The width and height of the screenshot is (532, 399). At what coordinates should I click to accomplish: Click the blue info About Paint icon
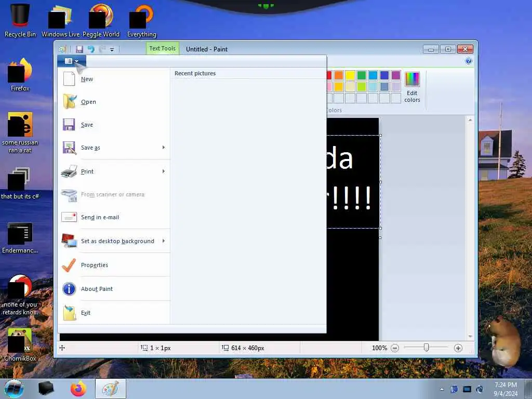coord(69,289)
